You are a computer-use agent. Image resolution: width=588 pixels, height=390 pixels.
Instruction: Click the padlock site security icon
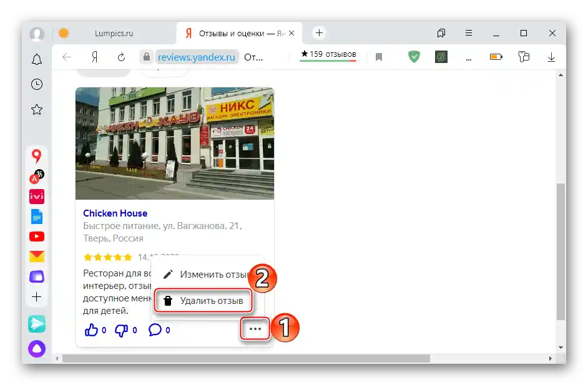pos(147,57)
